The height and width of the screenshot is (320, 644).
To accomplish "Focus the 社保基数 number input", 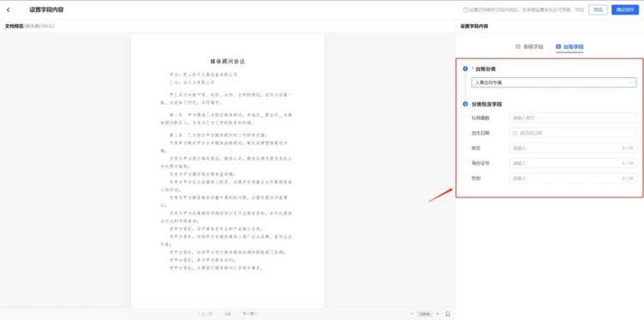I will click(573, 118).
